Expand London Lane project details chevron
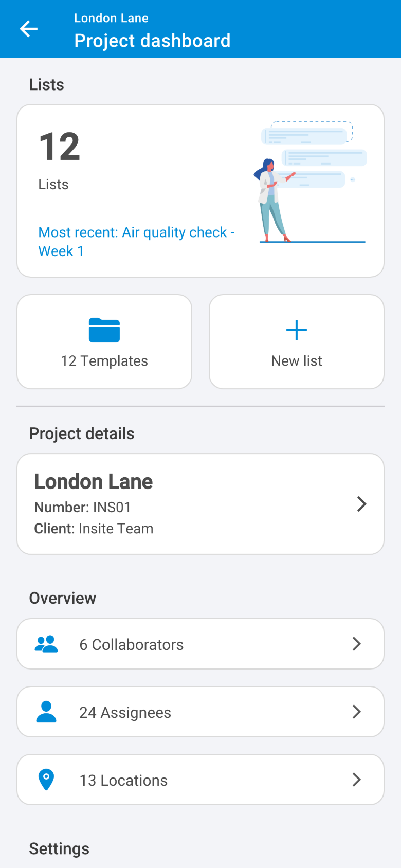401x868 pixels. tap(361, 504)
